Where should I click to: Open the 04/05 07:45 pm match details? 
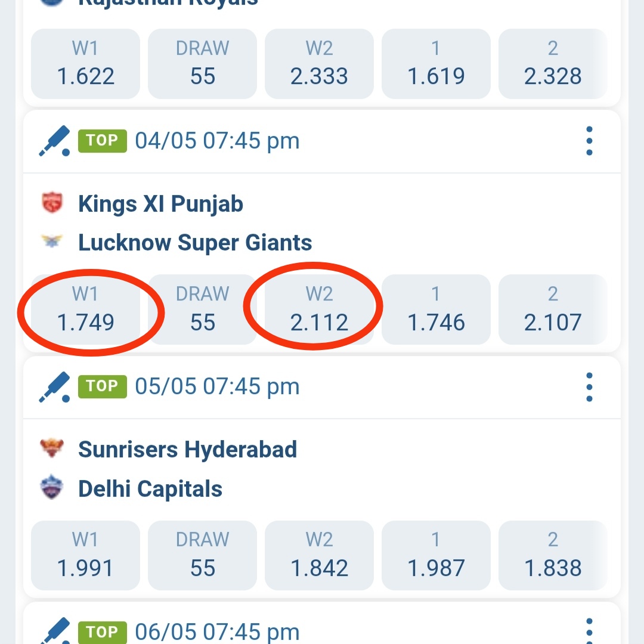tap(215, 141)
